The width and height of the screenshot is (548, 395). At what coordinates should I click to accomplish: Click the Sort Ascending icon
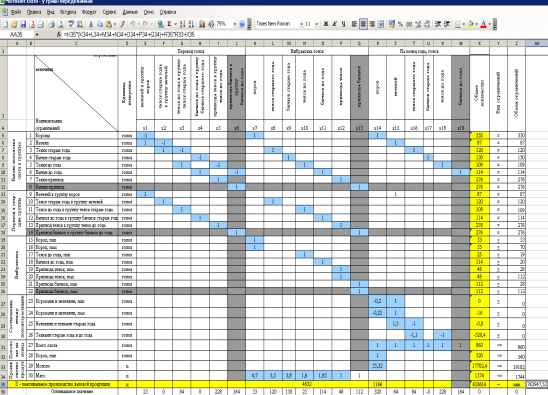182,24
